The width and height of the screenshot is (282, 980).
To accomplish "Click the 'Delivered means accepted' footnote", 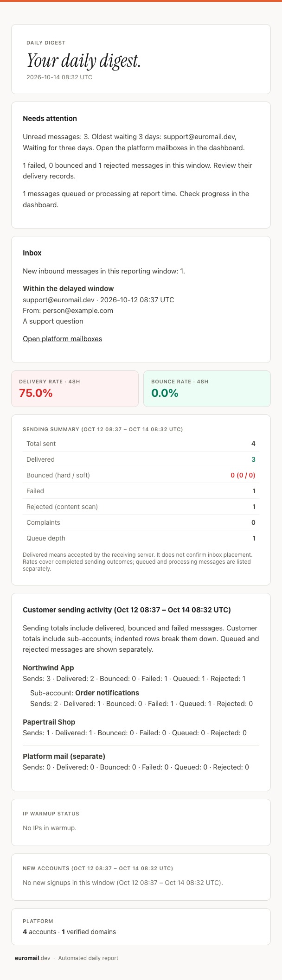I will point(138,561).
